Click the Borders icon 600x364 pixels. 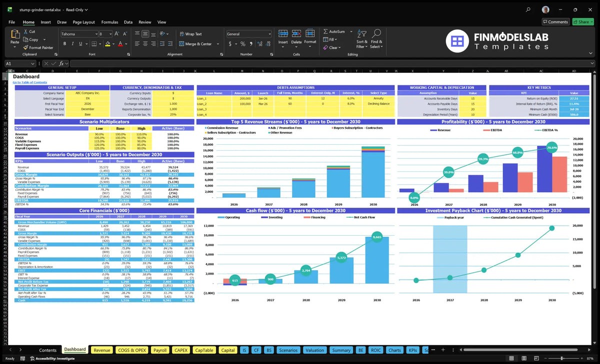(x=94, y=44)
